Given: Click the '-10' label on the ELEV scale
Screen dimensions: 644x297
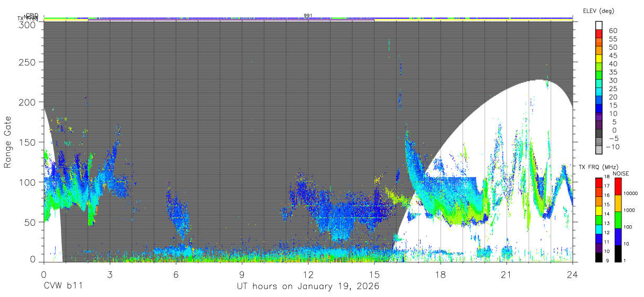Looking at the screenshot, I should (x=614, y=147).
